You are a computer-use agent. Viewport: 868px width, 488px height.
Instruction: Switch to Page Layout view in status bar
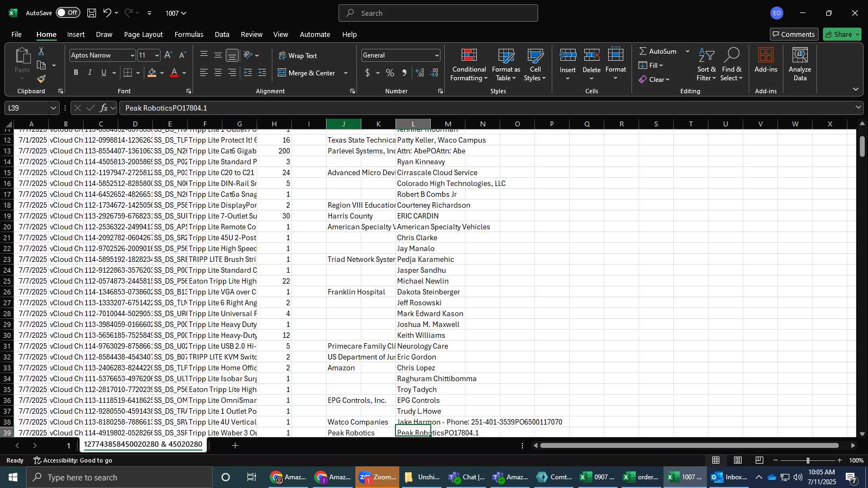click(738, 460)
